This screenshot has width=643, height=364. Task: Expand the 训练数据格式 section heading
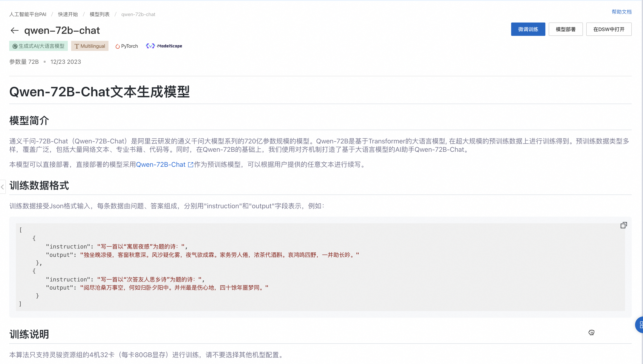click(39, 186)
